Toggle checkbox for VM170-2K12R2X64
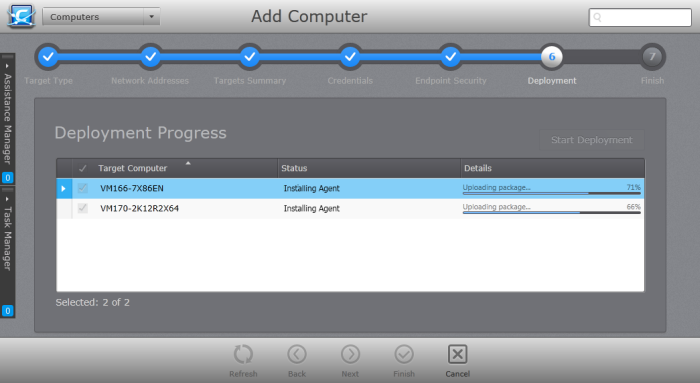The height and width of the screenshot is (383, 700). click(82, 208)
